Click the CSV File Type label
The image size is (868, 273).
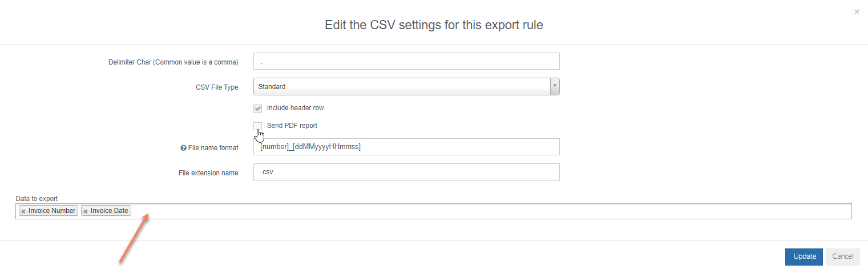[x=217, y=87]
